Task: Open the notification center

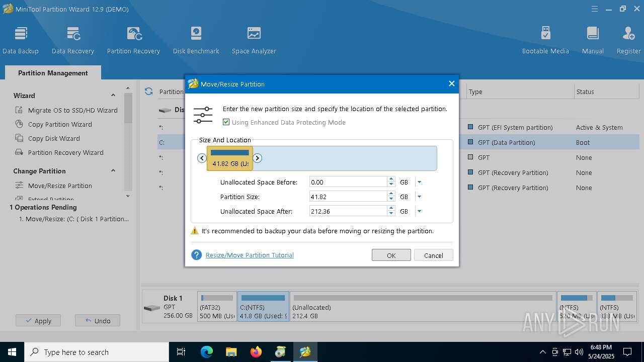Action: pyautogui.click(x=627, y=352)
